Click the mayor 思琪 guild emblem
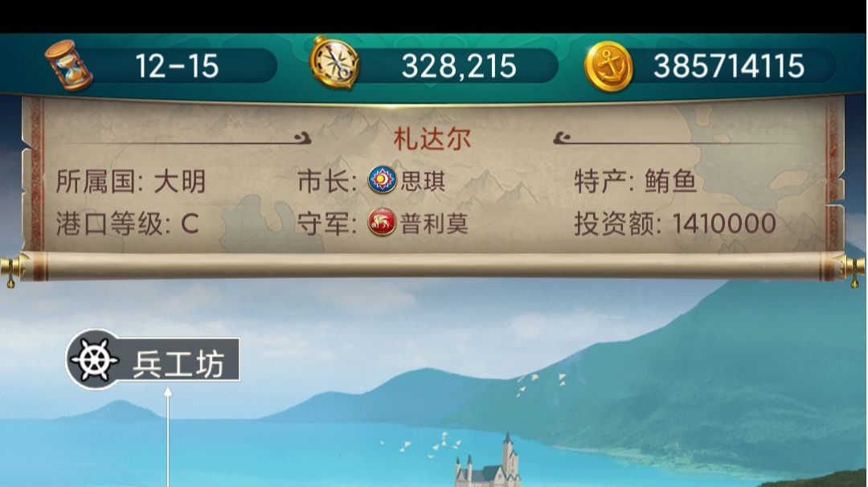This screenshot has height=487, width=868. 383,180
